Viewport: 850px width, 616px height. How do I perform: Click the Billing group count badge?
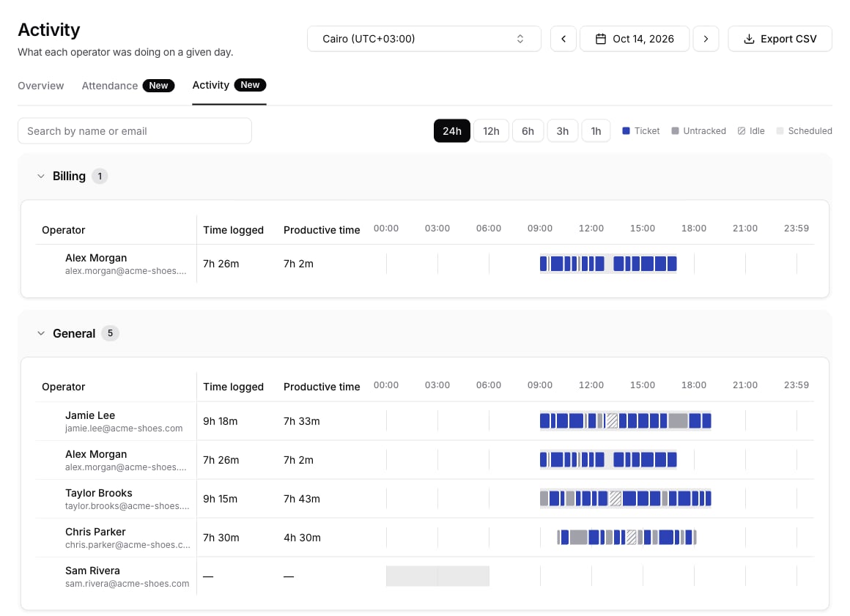(x=100, y=176)
